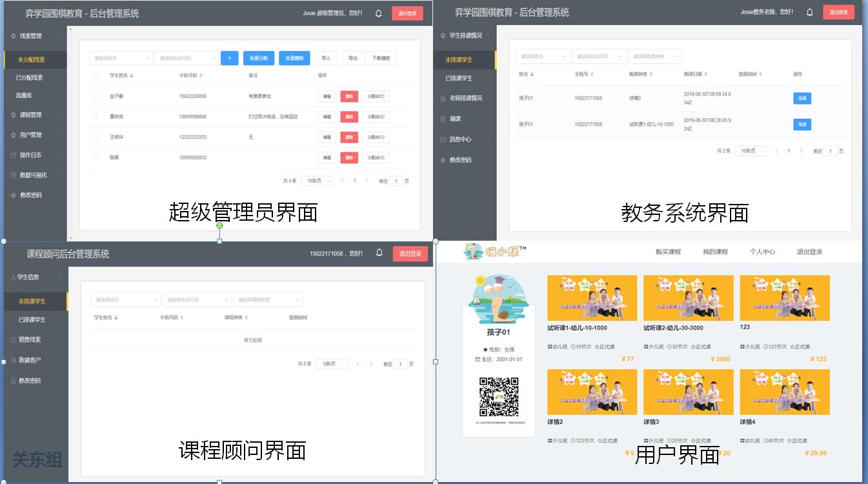Click the bell icon in 超级管理员 header
This screenshot has height=484, width=868.
[x=379, y=13]
